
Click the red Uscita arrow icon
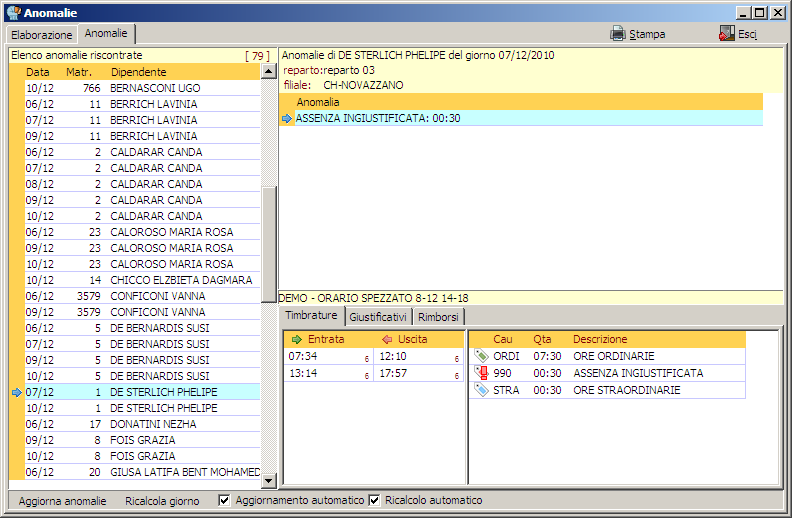pos(387,339)
